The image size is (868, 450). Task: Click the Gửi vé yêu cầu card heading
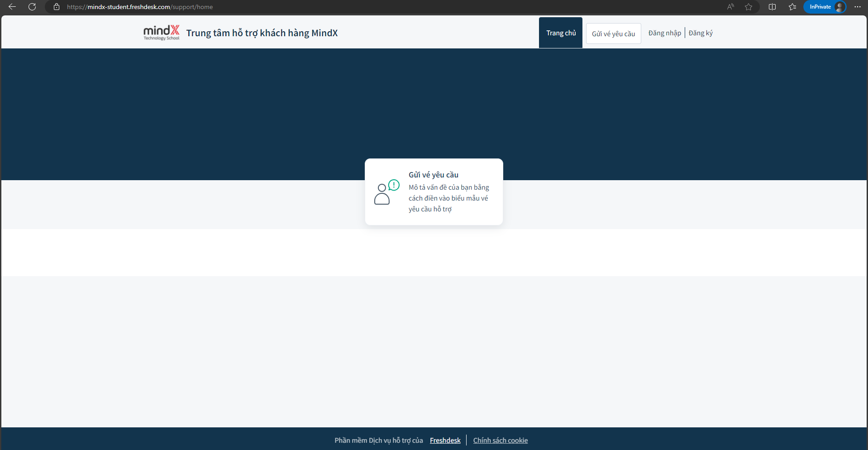433,175
